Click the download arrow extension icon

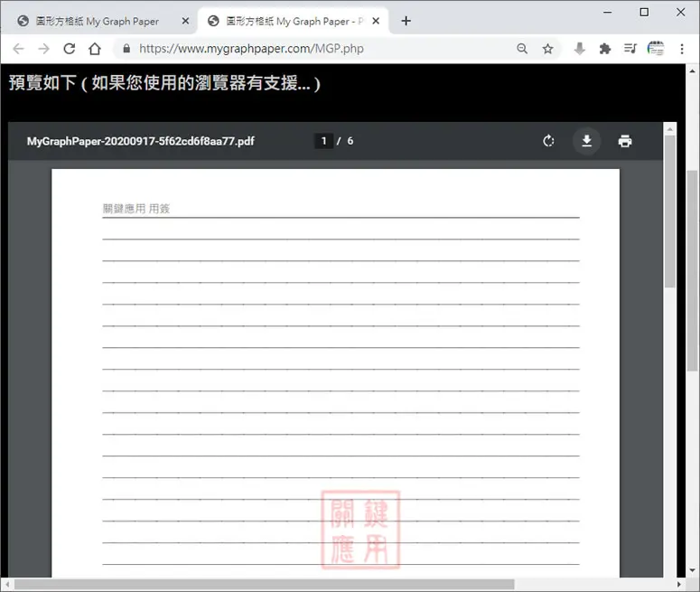580,48
